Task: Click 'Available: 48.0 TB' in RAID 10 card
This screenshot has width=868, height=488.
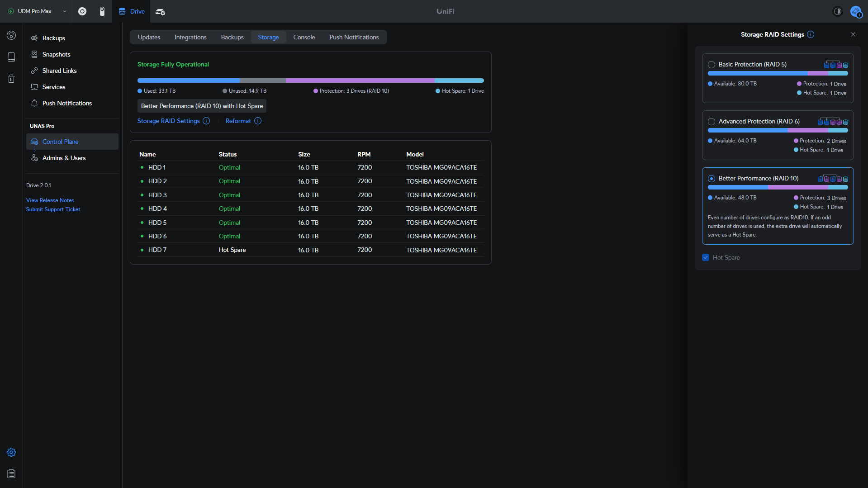Action: coord(732,198)
